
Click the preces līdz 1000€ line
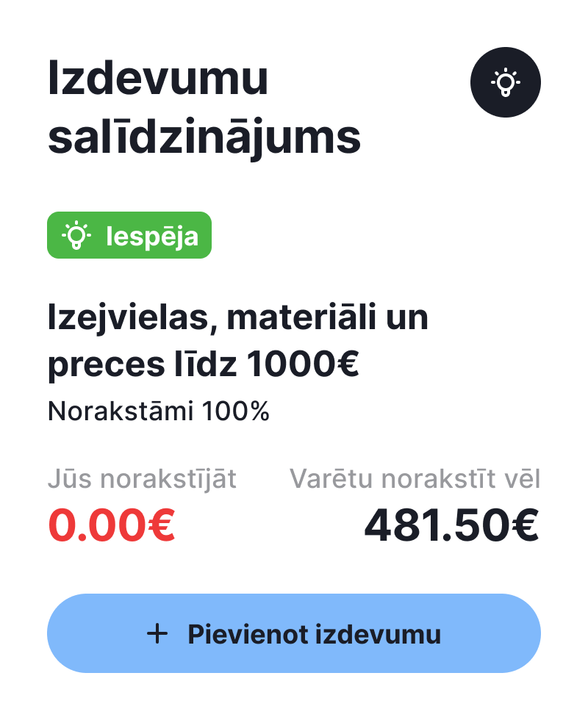coord(203,364)
